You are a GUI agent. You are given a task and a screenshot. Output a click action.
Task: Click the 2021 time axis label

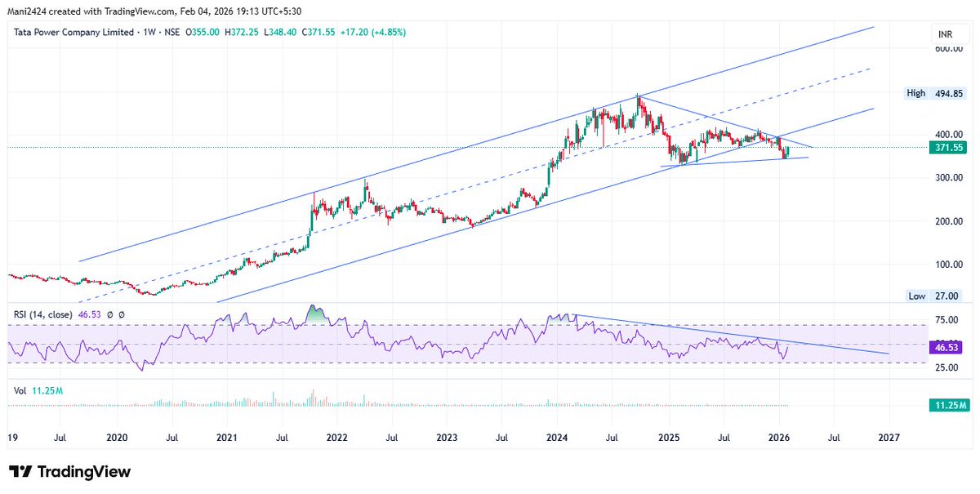(226, 438)
